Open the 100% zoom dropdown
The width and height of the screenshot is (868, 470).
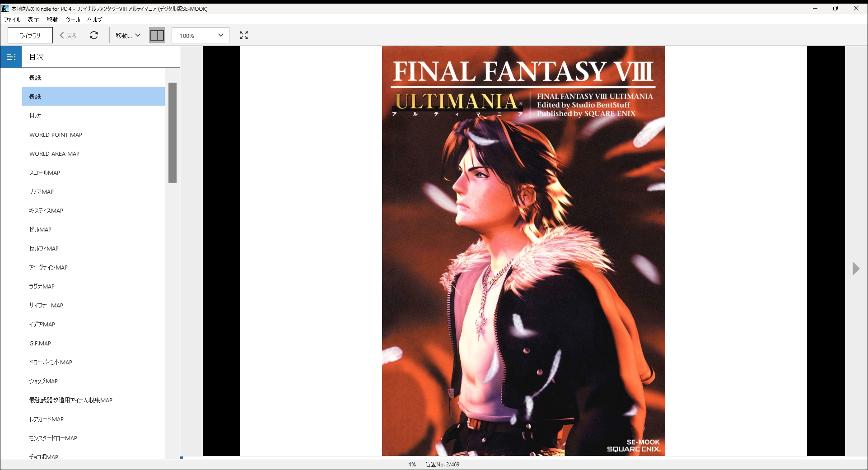[201, 35]
